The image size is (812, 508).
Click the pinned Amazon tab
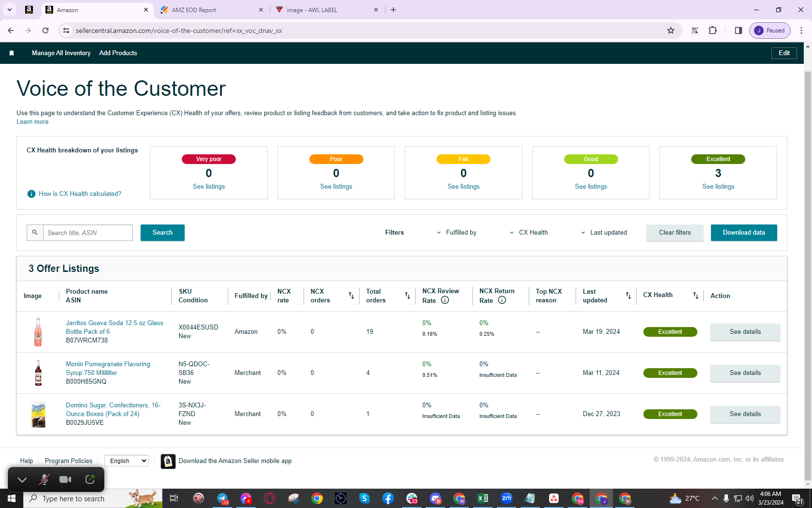[29, 10]
